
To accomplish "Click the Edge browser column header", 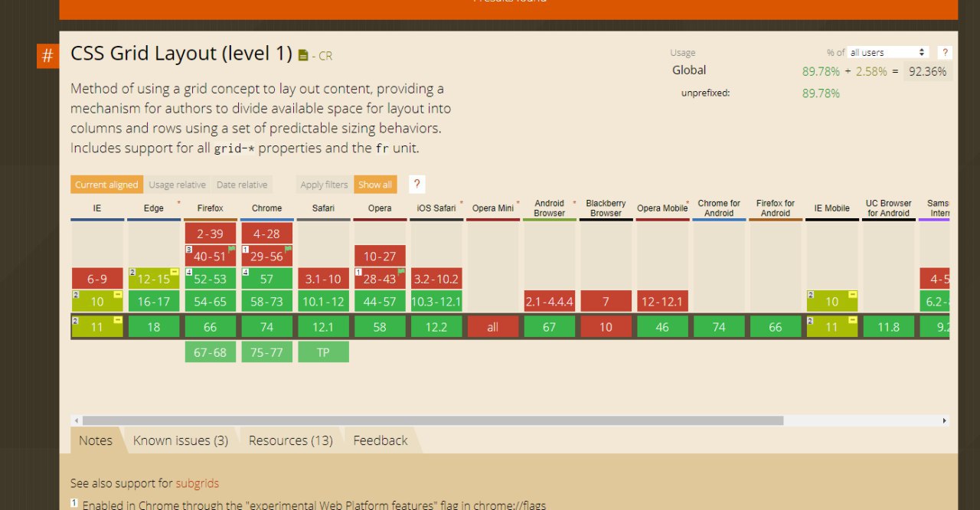I will point(153,208).
